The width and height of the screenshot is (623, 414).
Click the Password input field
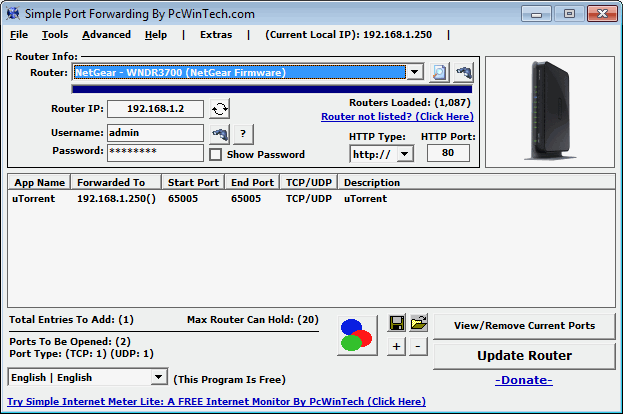(155, 152)
